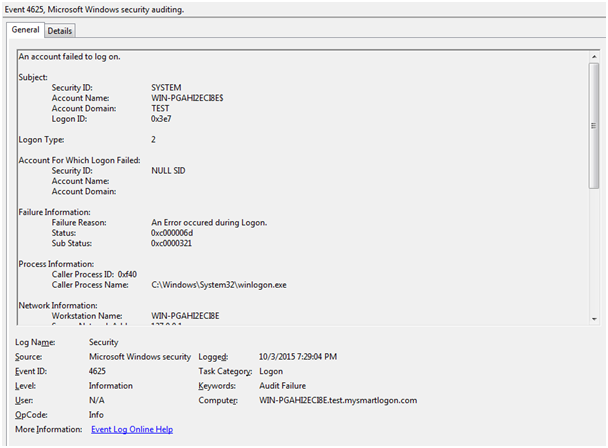Click the Logon Type value 2

(x=154, y=140)
